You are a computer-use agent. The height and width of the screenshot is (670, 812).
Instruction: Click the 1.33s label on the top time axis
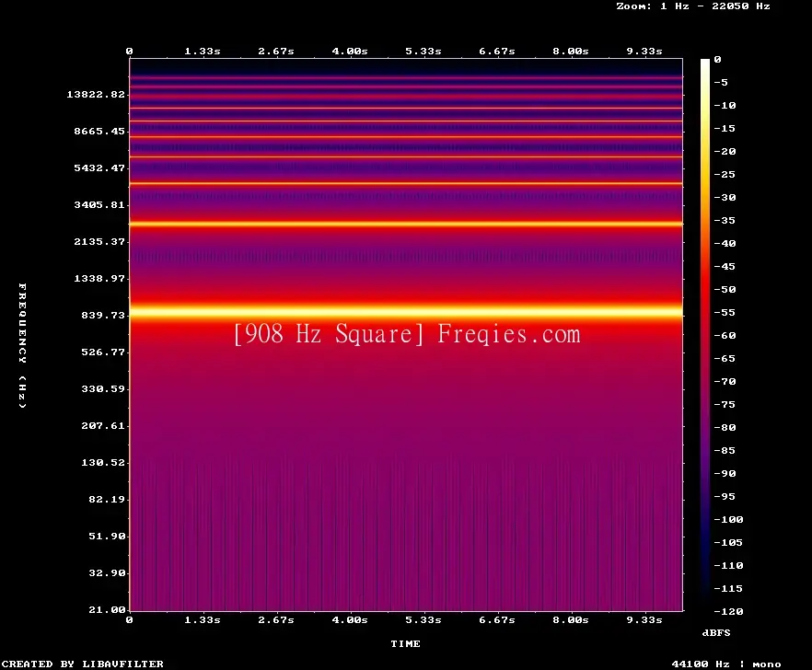coord(203,52)
